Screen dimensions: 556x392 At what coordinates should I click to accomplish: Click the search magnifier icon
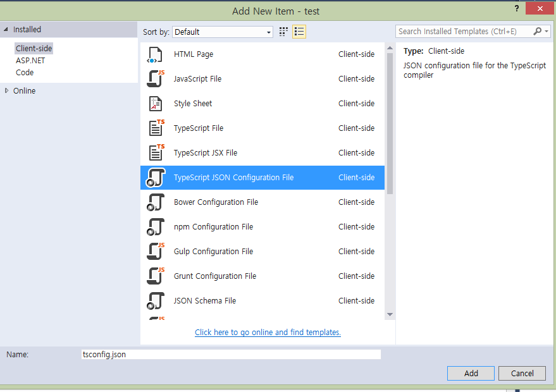[537, 31]
